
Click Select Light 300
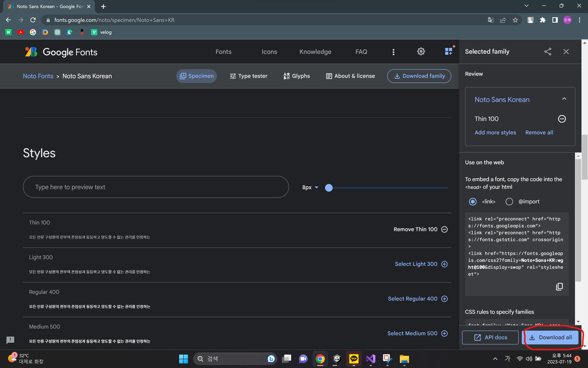pyautogui.click(x=421, y=264)
